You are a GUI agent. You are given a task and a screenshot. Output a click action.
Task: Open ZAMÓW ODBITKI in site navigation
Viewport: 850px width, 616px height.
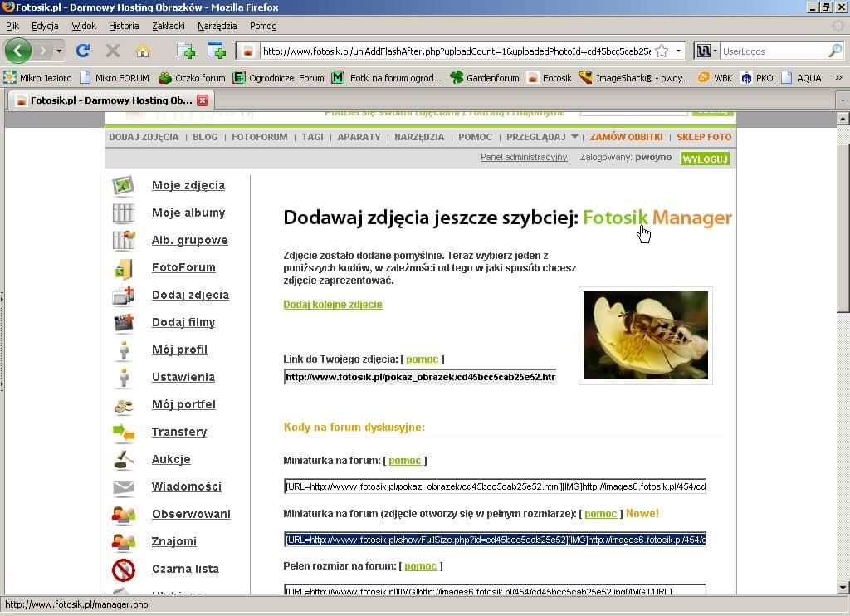point(626,137)
